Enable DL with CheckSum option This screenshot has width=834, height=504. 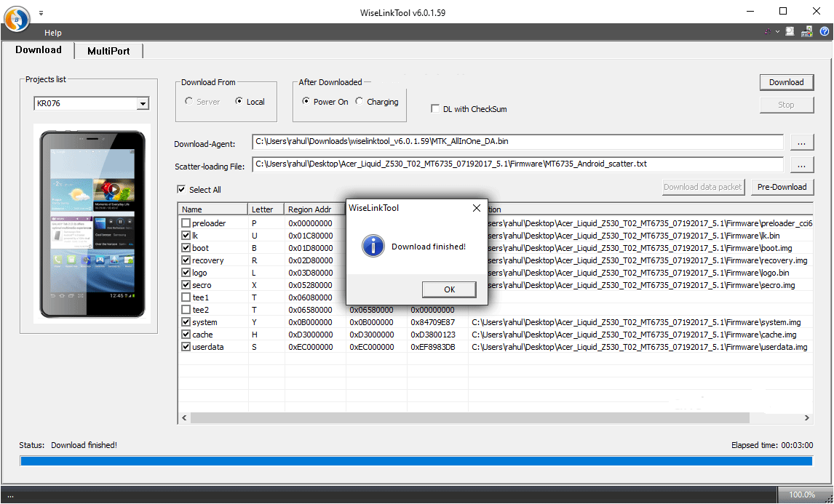(x=436, y=109)
